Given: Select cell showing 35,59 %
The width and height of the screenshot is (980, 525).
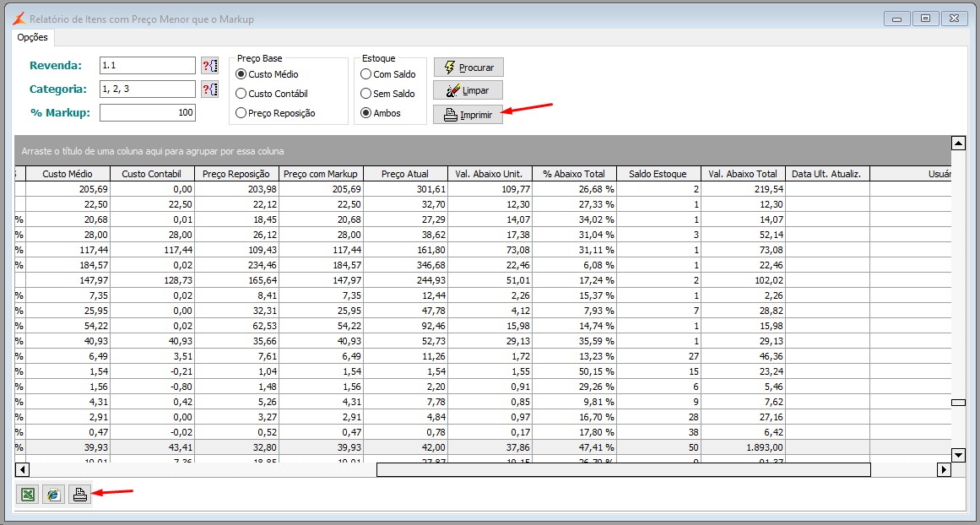Looking at the screenshot, I should 574,341.
